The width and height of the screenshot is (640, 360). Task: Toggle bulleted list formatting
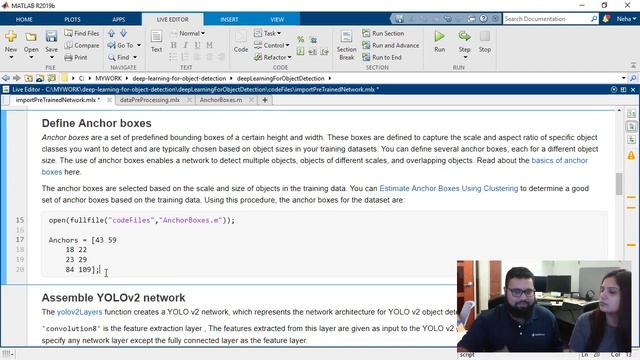coord(173,57)
